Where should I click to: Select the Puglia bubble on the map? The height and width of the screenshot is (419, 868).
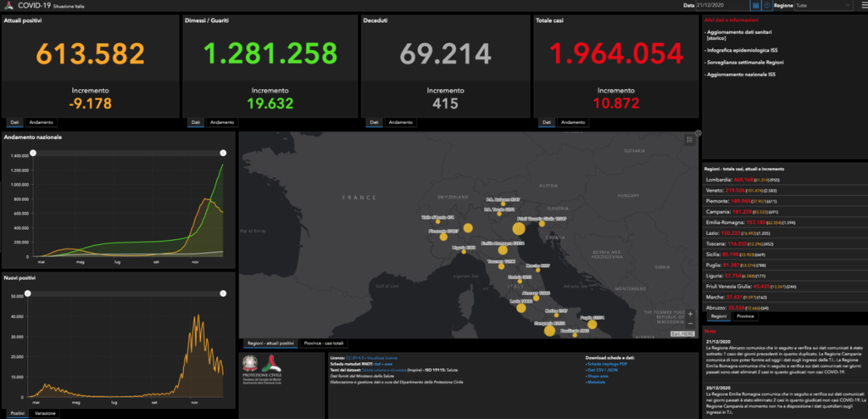coord(592,324)
